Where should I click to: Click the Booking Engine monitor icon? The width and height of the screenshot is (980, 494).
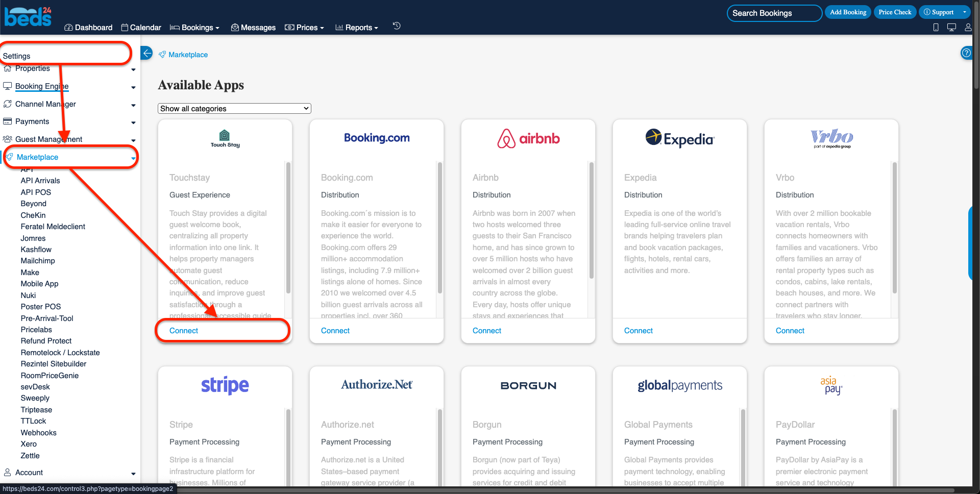[x=7, y=86]
